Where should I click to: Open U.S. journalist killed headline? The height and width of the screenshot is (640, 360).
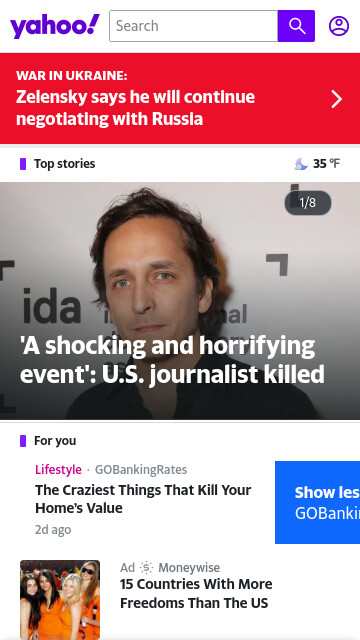172,360
